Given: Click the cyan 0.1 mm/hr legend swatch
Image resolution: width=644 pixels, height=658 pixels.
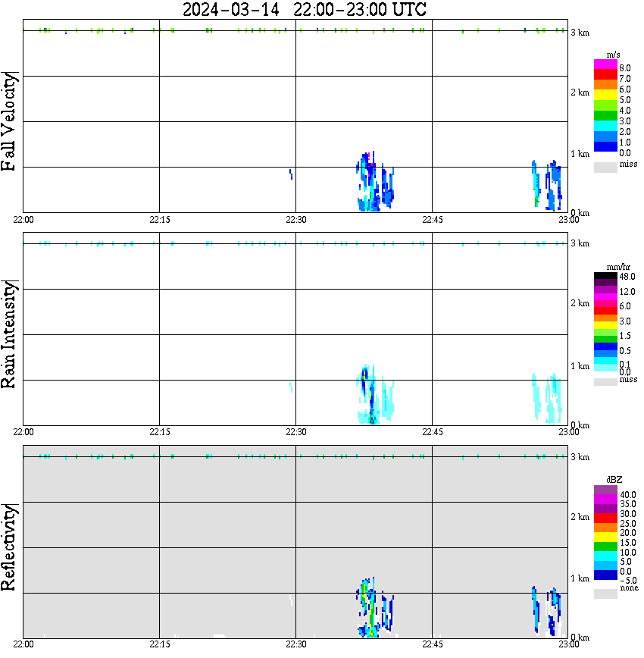Looking at the screenshot, I should (x=605, y=361).
